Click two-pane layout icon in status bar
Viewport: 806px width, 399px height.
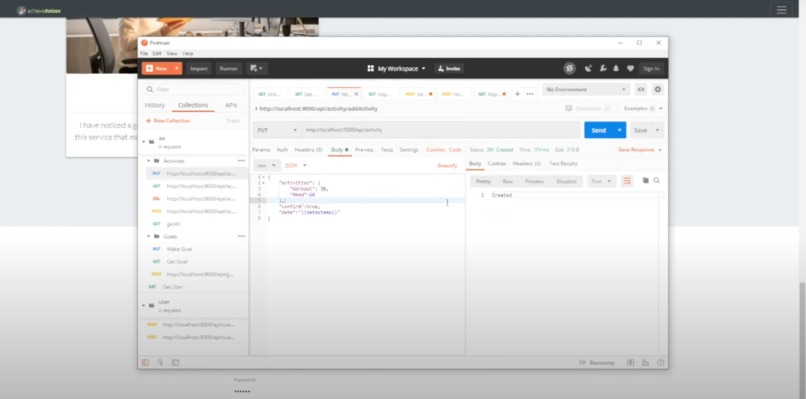click(x=630, y=362)
